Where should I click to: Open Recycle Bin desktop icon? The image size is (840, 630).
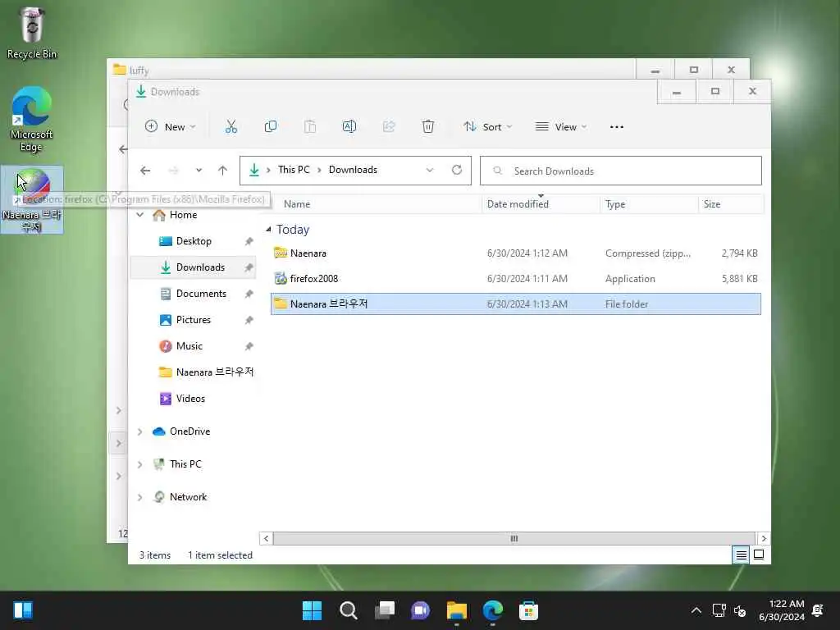pyautogui.click(x=32, y=33)
